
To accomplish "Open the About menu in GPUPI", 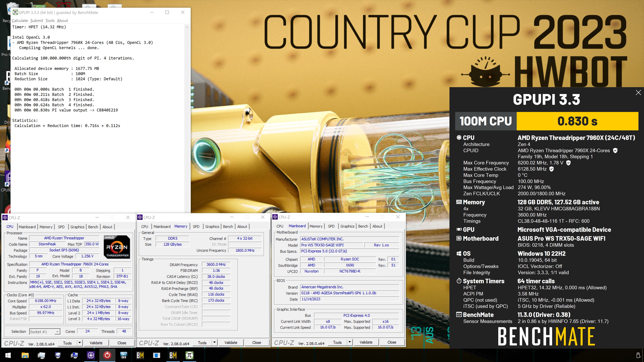I will [62, 20].
